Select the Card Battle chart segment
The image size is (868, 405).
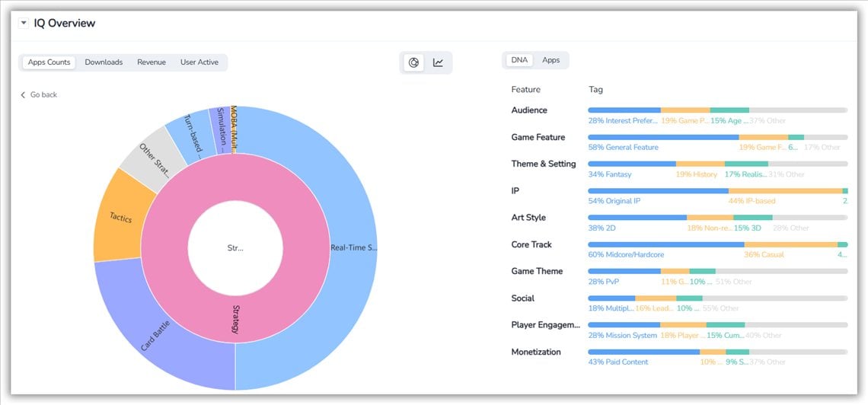point(155,336)
